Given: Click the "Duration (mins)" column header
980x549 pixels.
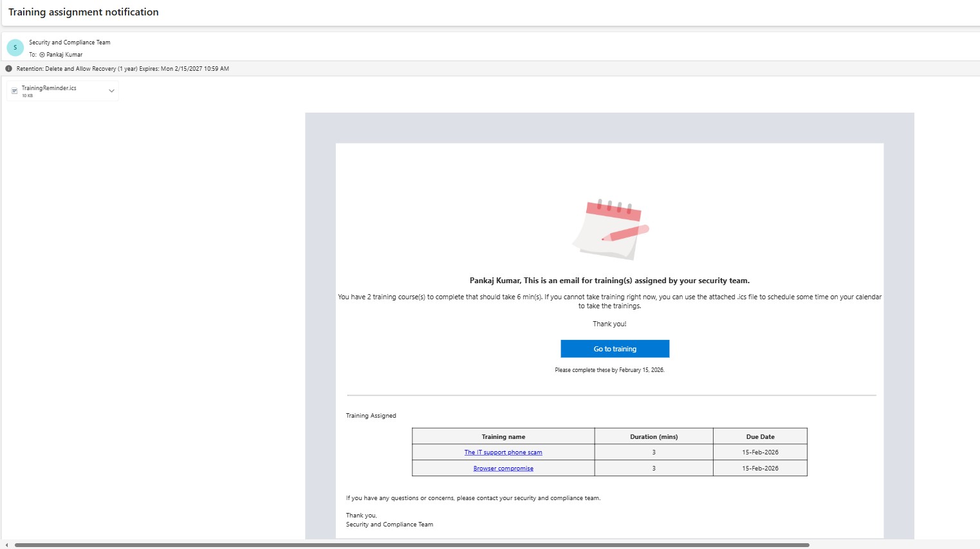Looking at the screenshot, I should [x=654, y=437].
